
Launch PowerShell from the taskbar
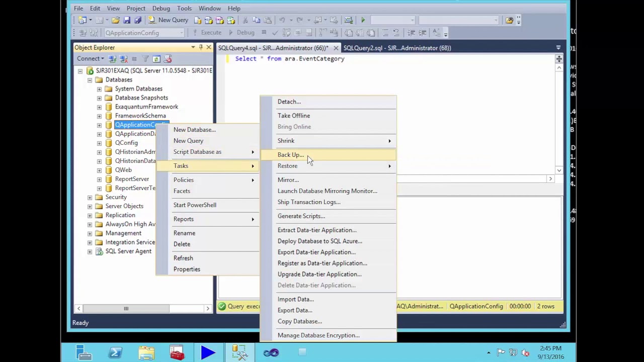click(115, 352)
